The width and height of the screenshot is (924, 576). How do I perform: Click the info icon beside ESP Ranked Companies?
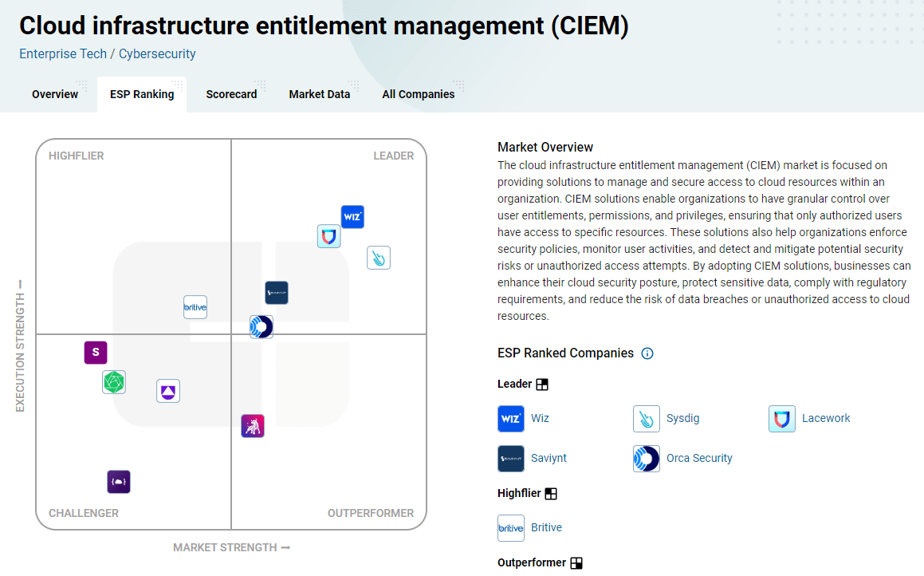tap(647, 353)
